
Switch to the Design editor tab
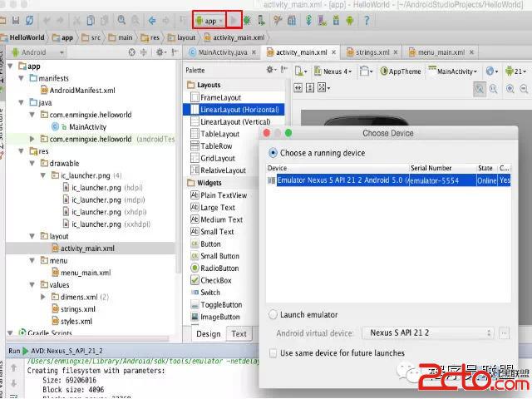point(209,334)
